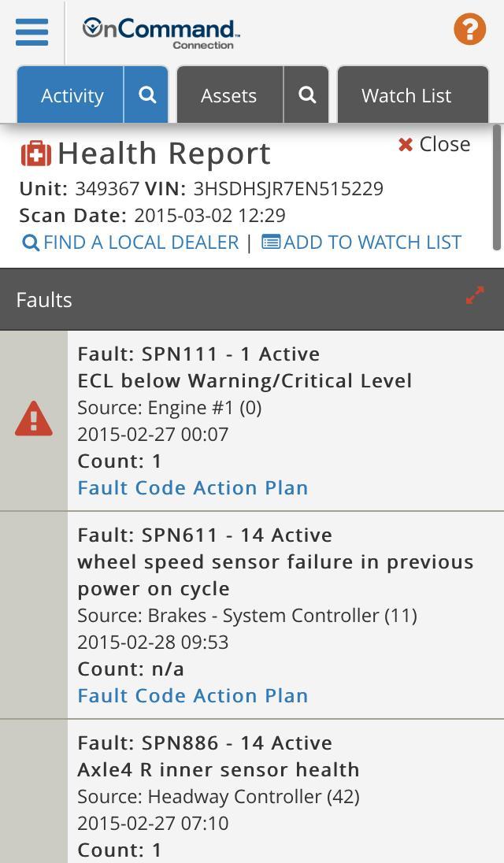This screenshot has width=504, height=863.
Task: Click the orange help question mark icon
Action: pyautogui.click(x=469, y=29)
